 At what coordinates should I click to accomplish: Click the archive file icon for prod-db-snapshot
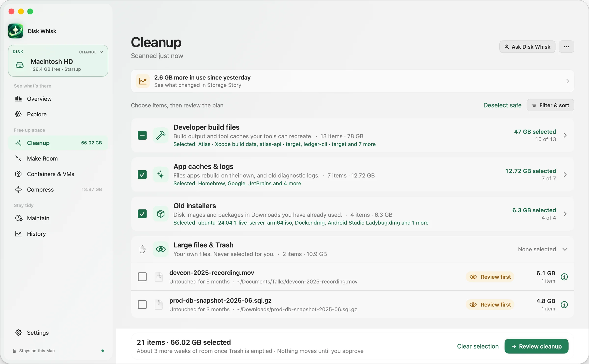159,304
